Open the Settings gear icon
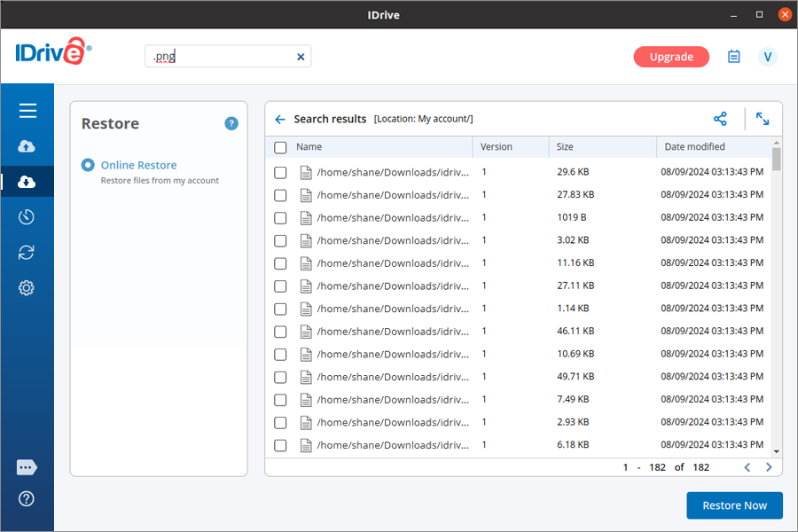The image size is (798, 532). click(27, 288)
